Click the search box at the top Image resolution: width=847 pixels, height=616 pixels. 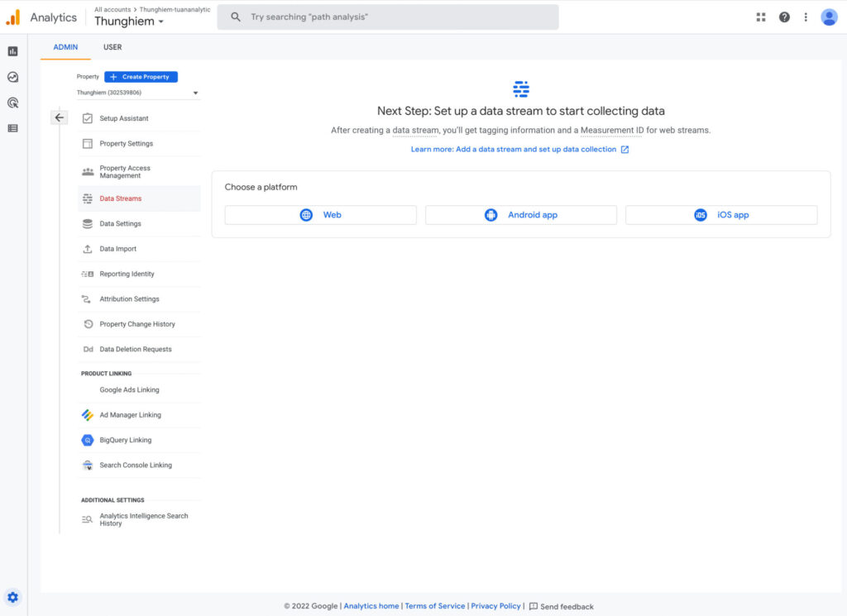pos(387,17)
